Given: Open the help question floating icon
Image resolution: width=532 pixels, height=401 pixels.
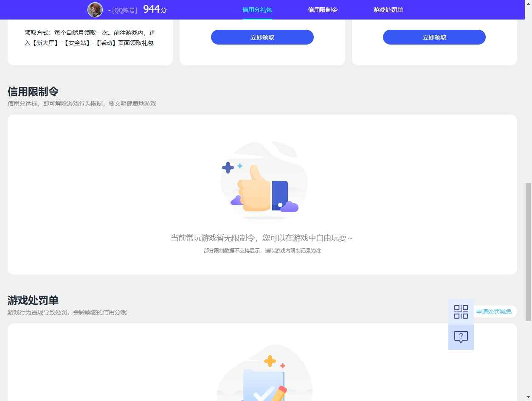Looking at the screenshot, I should [461, 337].
